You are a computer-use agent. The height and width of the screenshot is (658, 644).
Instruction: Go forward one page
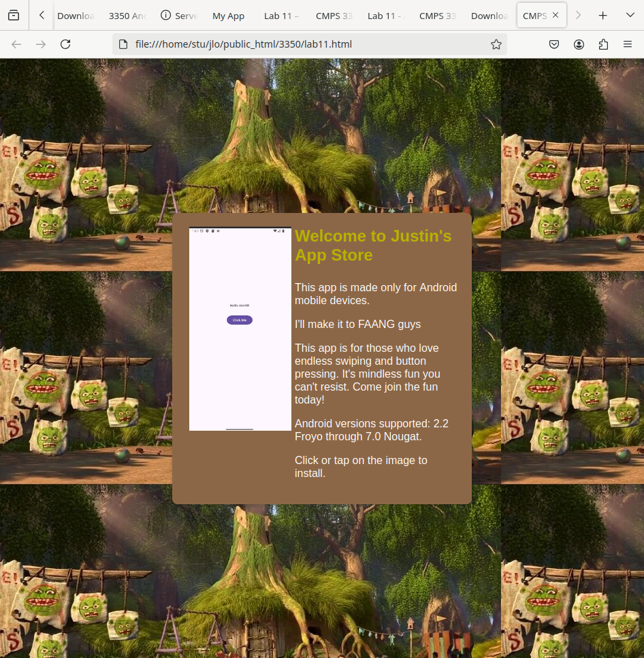[x=41, y=44]
